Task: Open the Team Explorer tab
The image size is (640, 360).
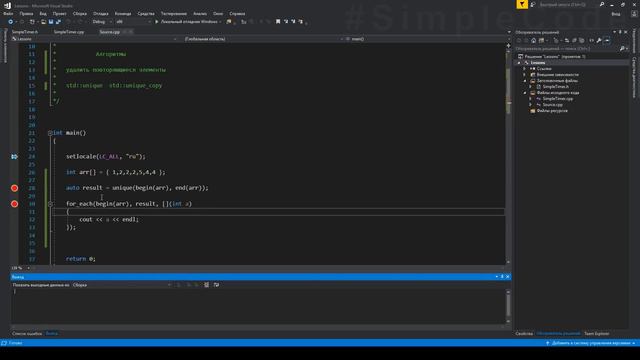Action: (x=596, y=333)
